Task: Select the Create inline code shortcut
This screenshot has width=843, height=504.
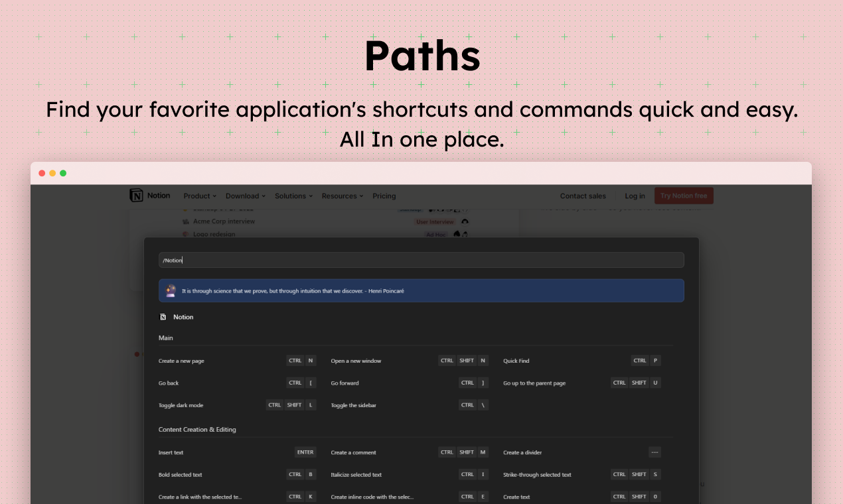Action: coord(410,496)
